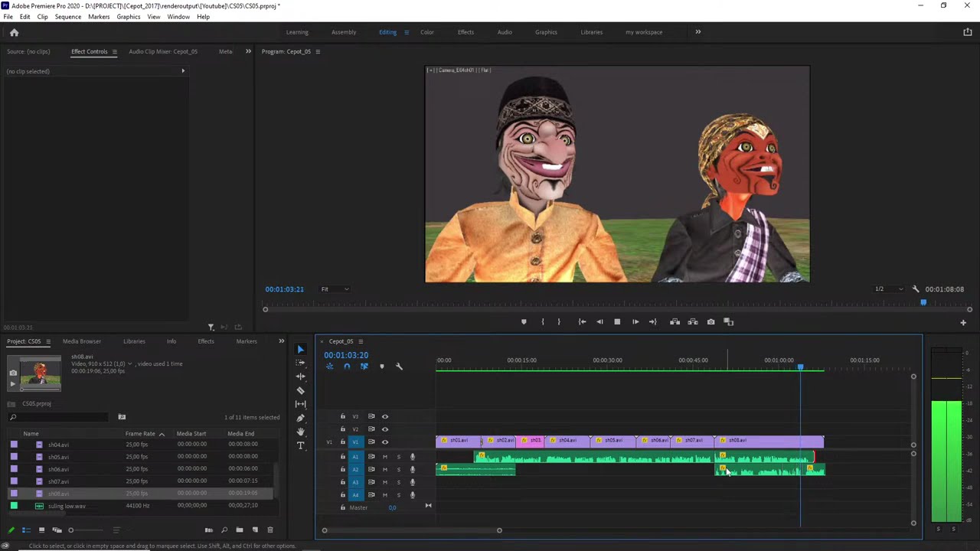Expand Source panel tabs overflow chevron
Image resolution: width=980 pixels, height=551 pixels.
click(248, 51)
